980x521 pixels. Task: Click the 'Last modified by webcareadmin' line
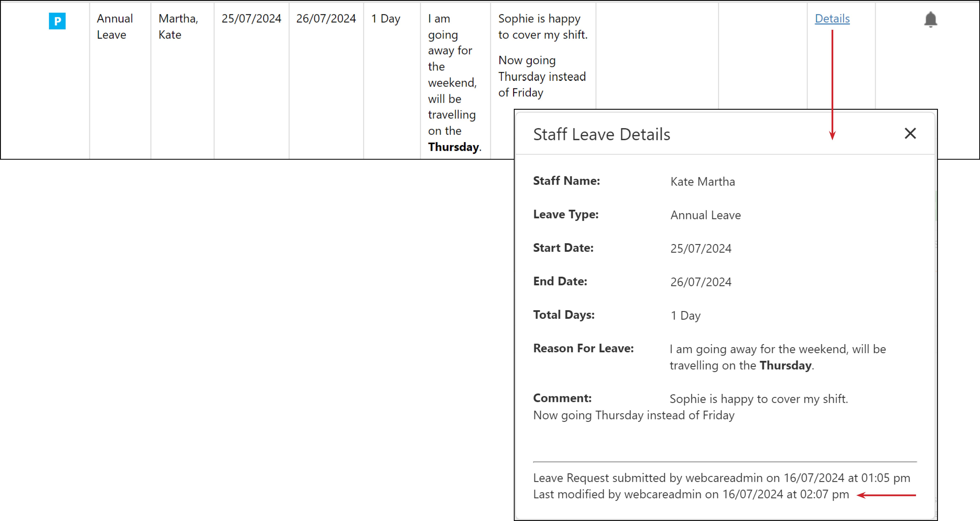point(691,494)
